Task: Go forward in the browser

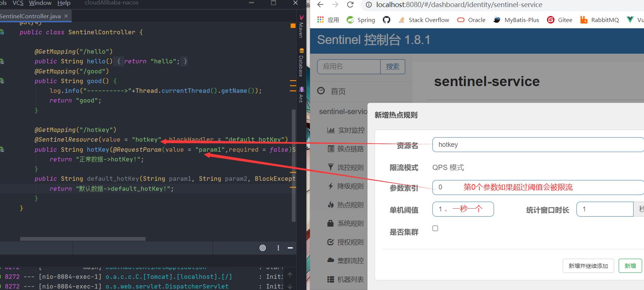Action: click(x=335, y=4)
